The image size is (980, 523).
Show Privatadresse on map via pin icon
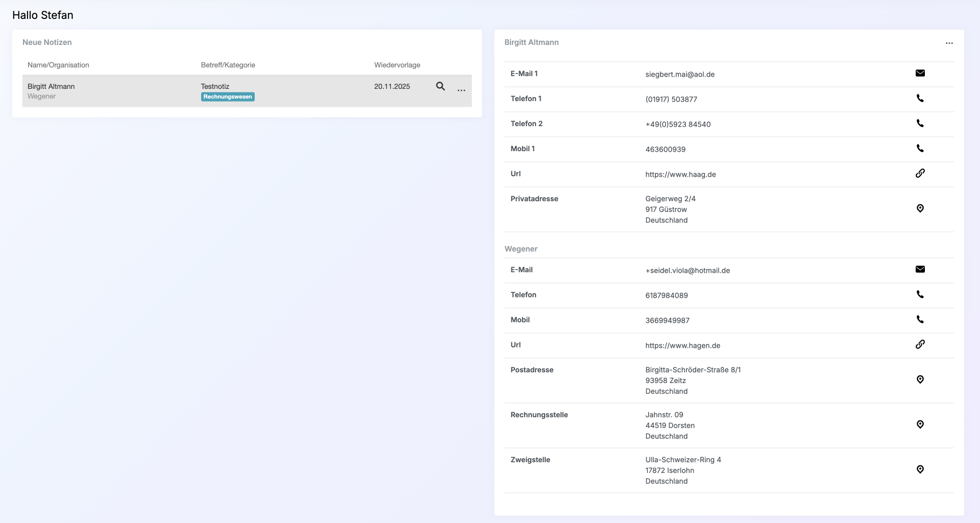920,208
